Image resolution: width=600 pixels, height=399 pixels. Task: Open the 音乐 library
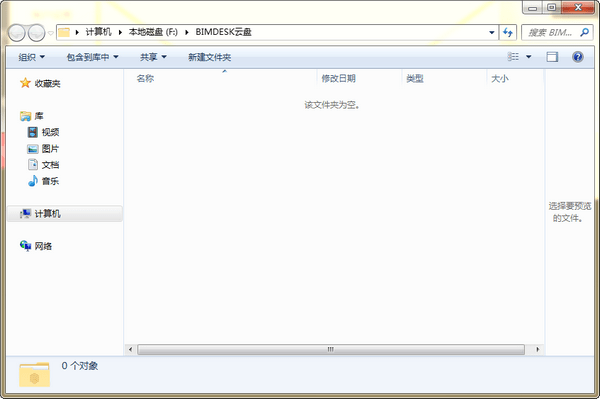point(50,181)
